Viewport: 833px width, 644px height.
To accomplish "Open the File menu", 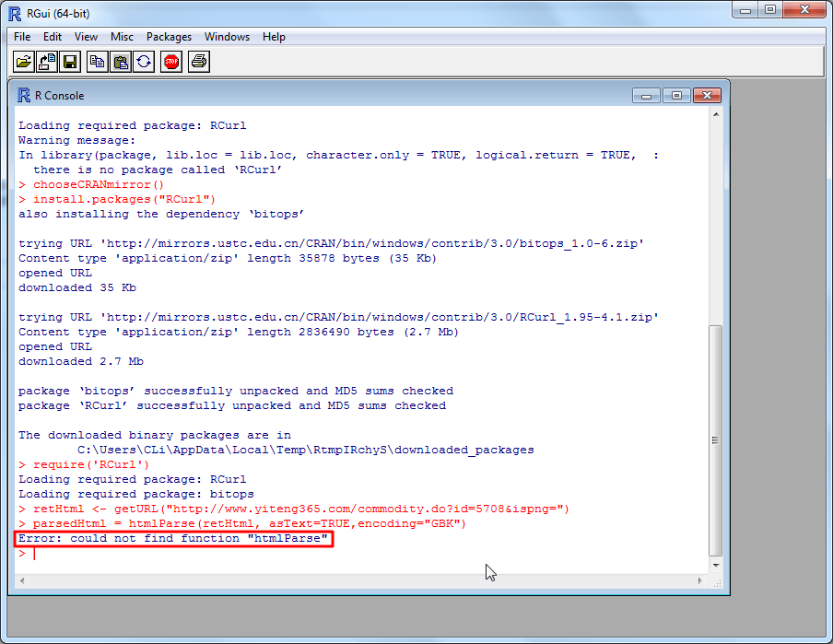I will (21, 37).
